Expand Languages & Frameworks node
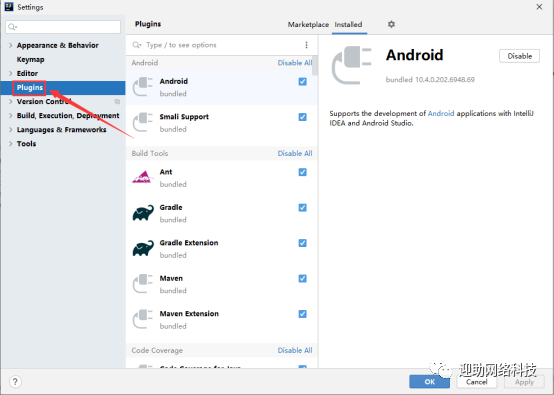 (11, 130)
